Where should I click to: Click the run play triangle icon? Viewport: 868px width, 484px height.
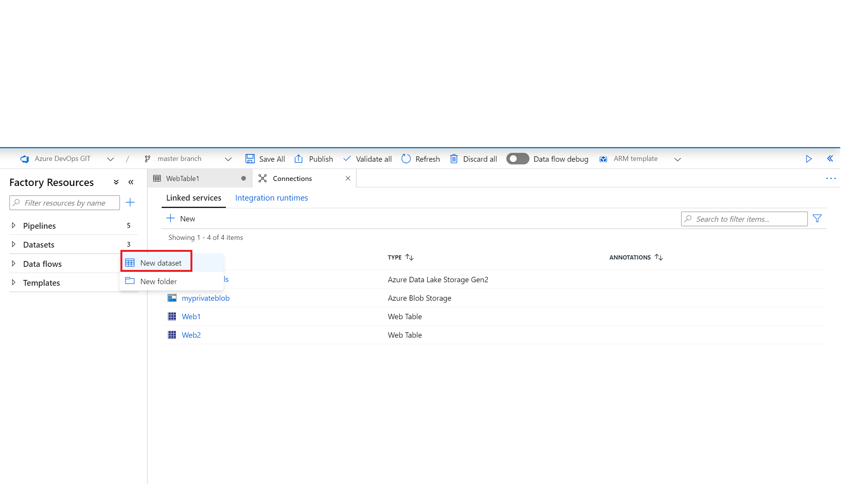(808, 159)
